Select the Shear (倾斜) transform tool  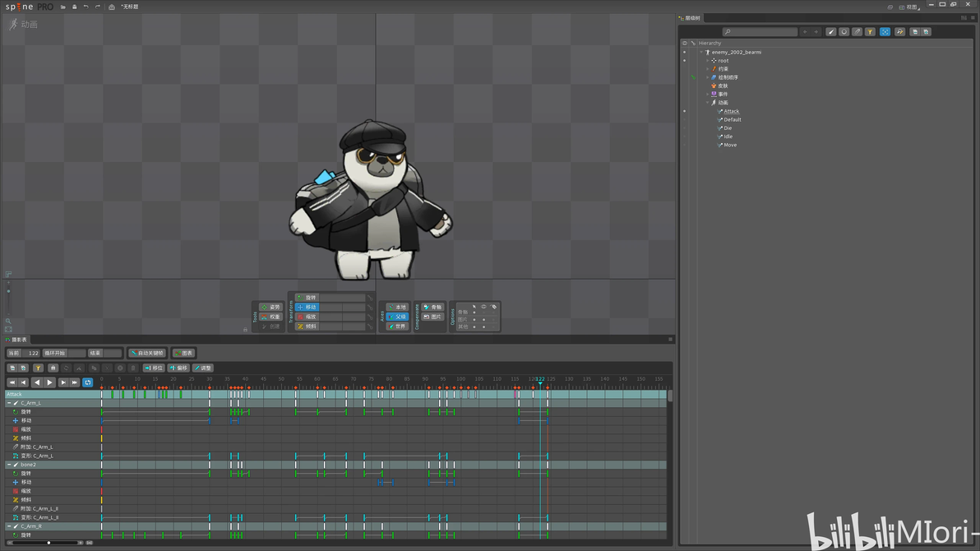coord(306,326)
